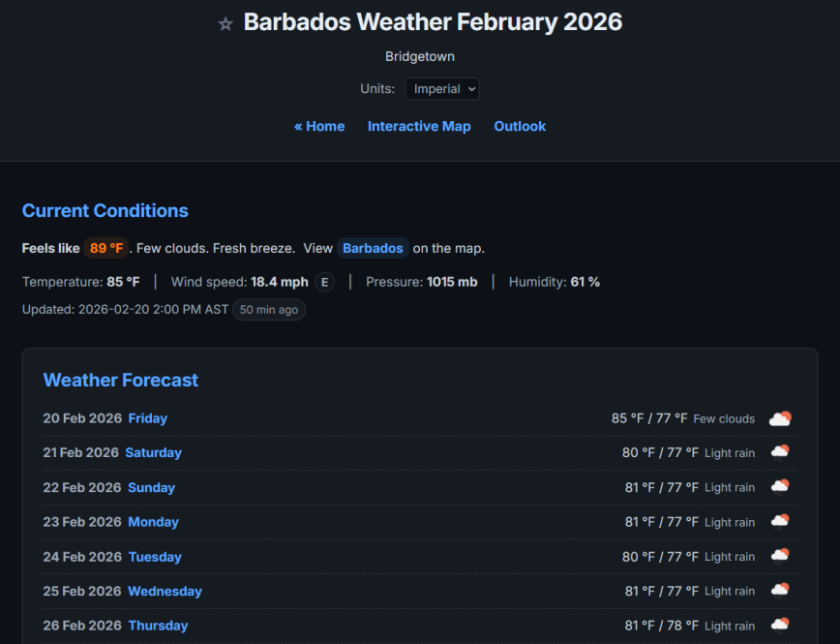Switch to the Interactive Map tab
Viewport: 840px width, 644px height.
(x=419, y=126)
